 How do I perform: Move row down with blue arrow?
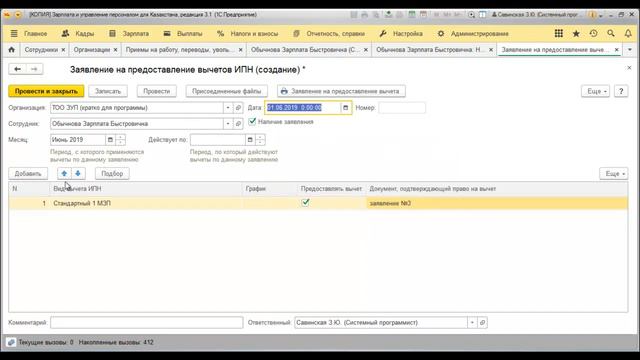(x=78, y=173)
